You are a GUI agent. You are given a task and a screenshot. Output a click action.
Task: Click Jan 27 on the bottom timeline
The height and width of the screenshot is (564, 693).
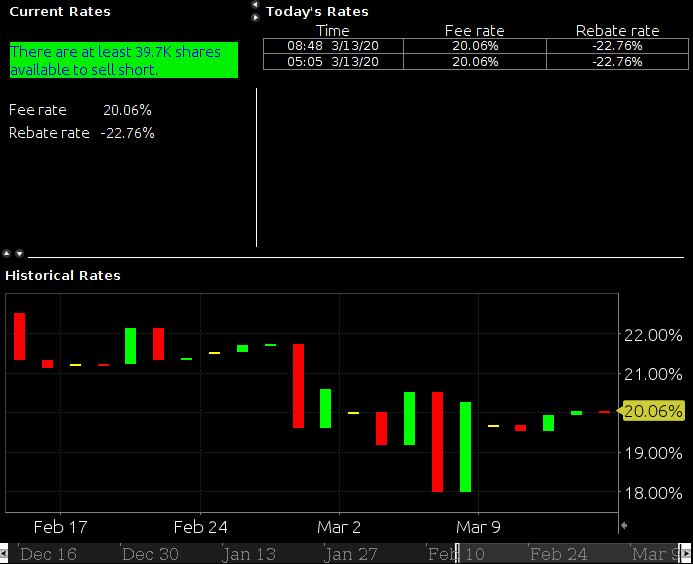coord(351,554)
